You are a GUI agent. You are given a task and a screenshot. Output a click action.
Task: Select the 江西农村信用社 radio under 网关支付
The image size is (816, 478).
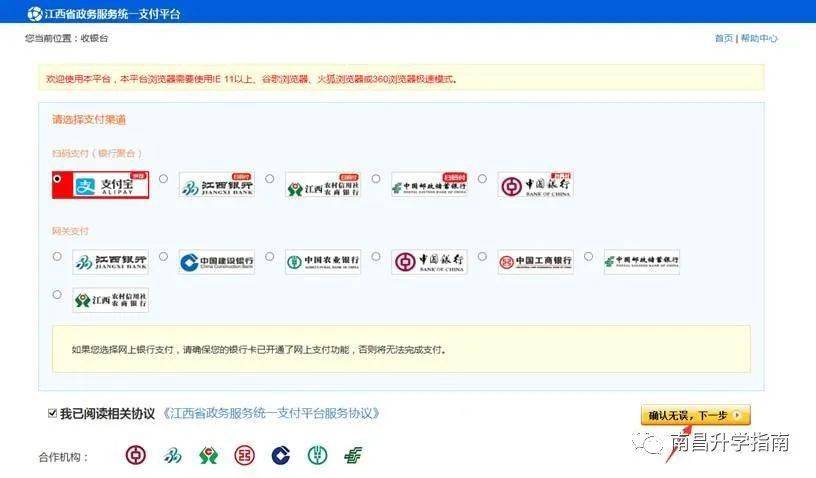(57, 295)
